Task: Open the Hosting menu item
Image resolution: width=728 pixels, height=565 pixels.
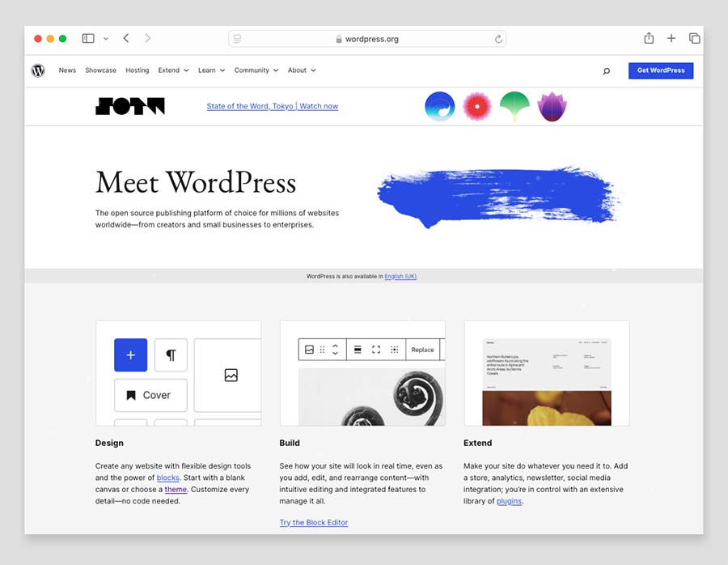Action: pyautogui.click(x=137, y=70)
